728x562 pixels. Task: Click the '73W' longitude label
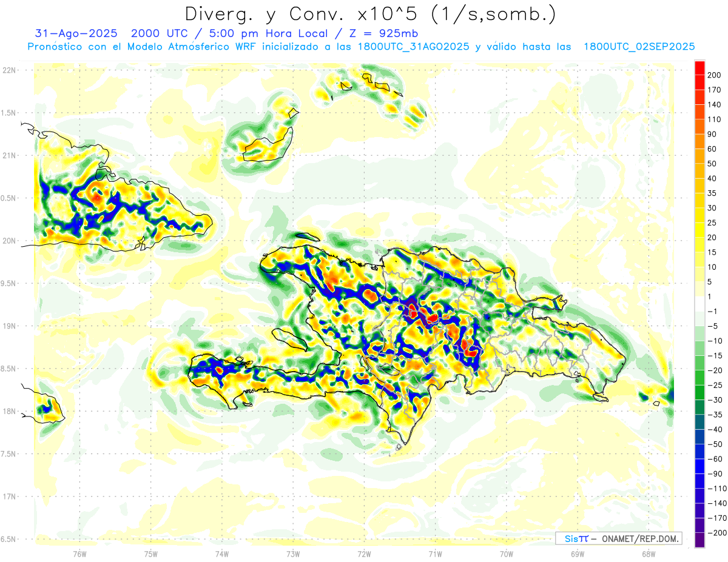pos(293,554)
